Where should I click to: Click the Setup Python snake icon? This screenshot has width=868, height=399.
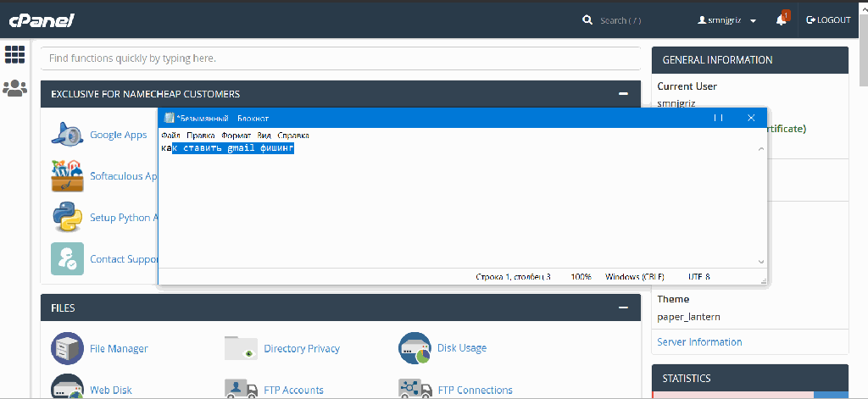tap(67, 218)
